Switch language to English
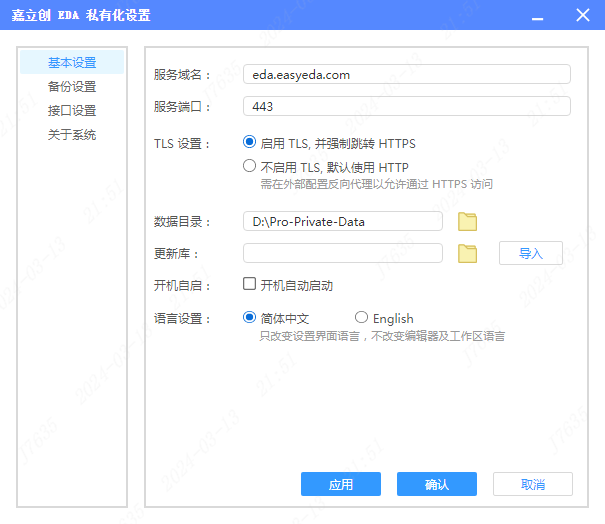The image size is (605, 524). click(361, 317)
